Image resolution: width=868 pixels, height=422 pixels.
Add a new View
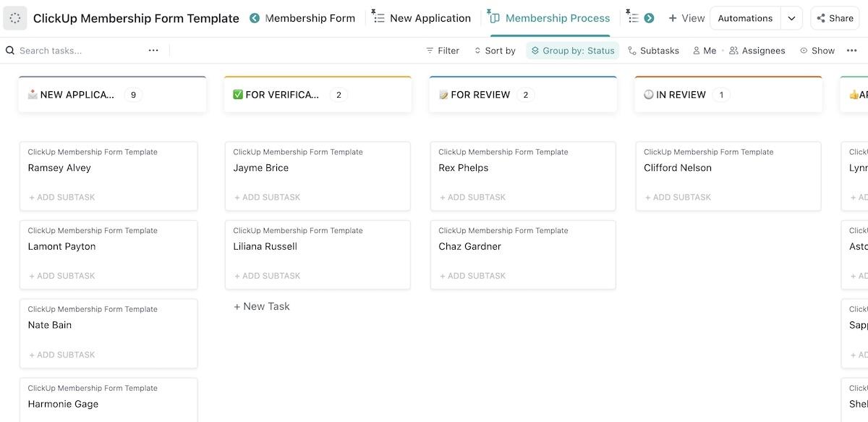pos(686,18)
